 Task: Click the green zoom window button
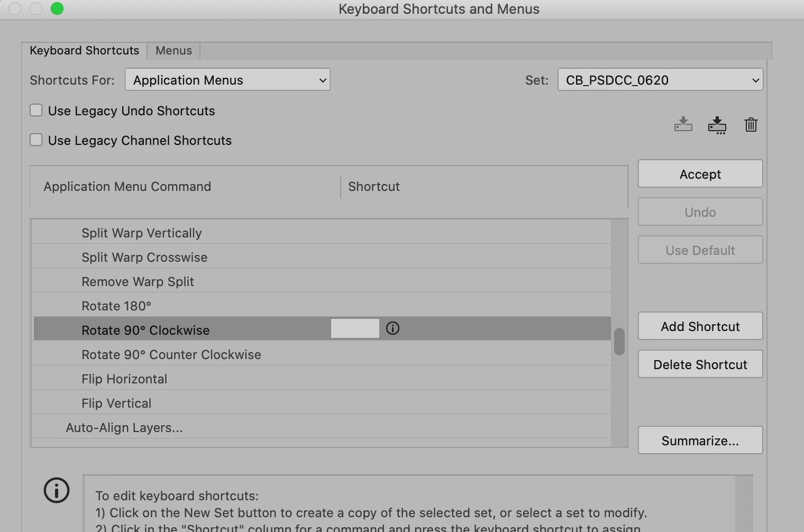tap(57, 8)
